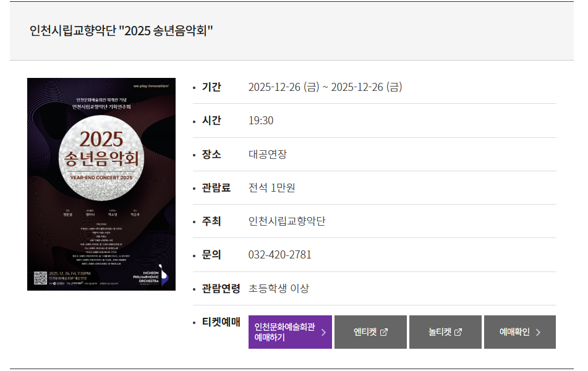The height and width of the screenshot is (371, 588).
Task: Click the 인천문화예술회관 예매하기 button
Action: (290, 332)
